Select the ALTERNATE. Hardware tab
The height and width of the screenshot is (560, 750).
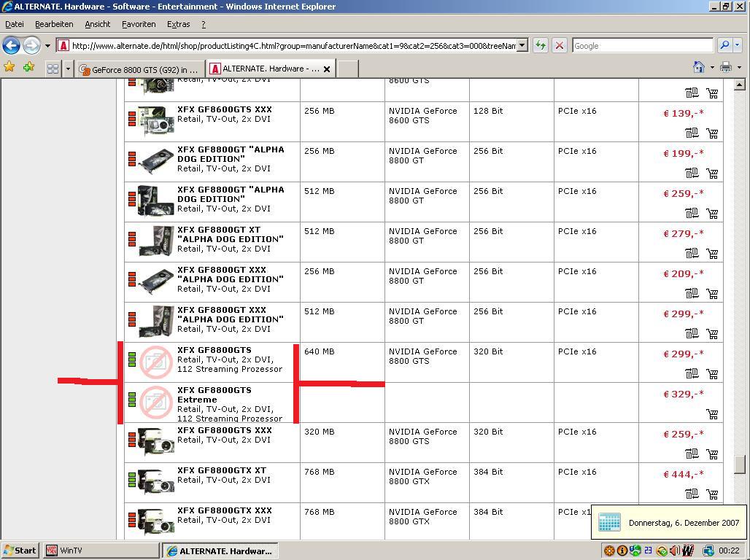tap(265, 69)
